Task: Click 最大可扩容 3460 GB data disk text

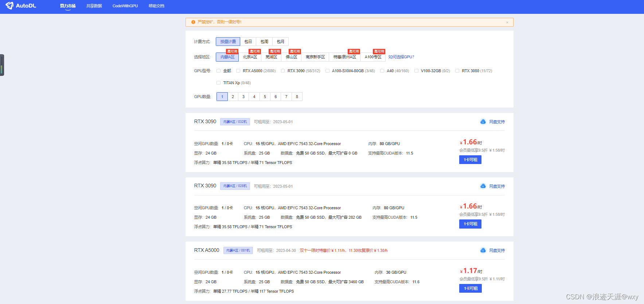Action: pyautogui.click(x=346, y=282)
